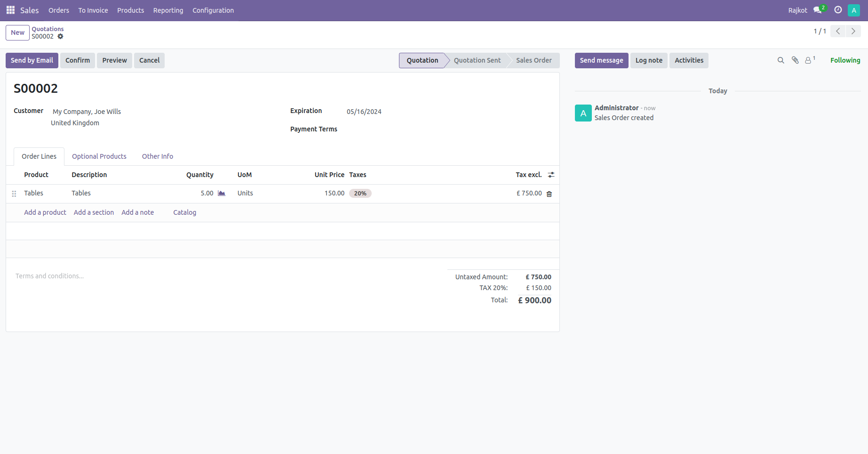Viewport: 868px width, 454px height.
Task: Open the Expiration date picker
Action: 364,112
